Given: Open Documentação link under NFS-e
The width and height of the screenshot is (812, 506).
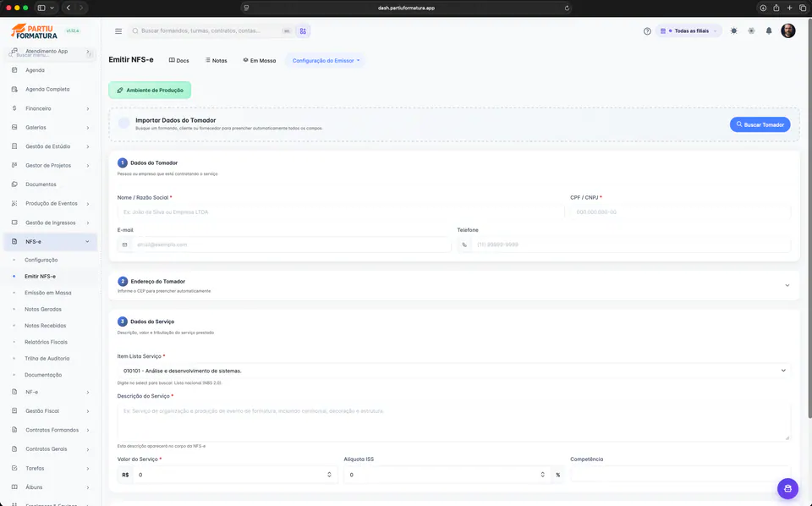Looking at the screenshot, I should (x=43, y=375).
